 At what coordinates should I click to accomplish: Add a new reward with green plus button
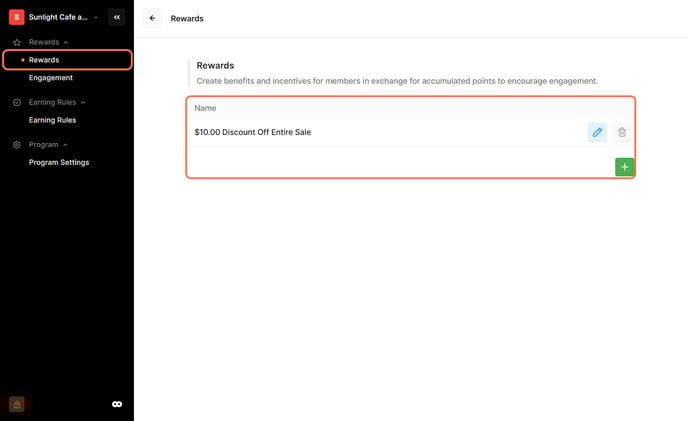(624, 167)
